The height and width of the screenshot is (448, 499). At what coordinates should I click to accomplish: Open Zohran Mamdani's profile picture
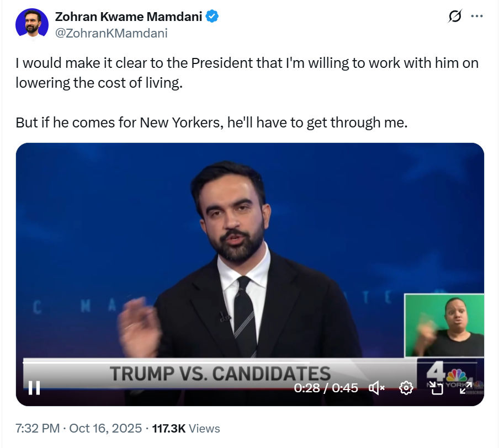[x=32, y=25]
